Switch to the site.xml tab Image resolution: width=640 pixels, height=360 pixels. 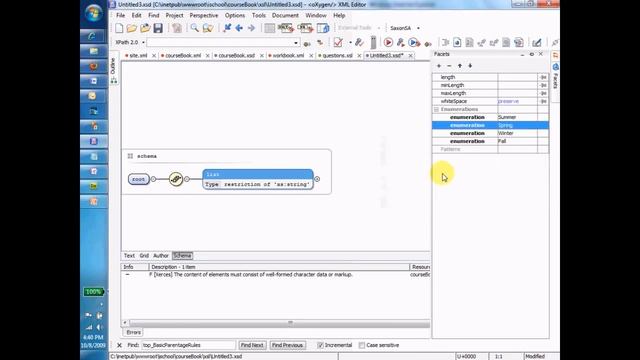(x=138, y=56)
